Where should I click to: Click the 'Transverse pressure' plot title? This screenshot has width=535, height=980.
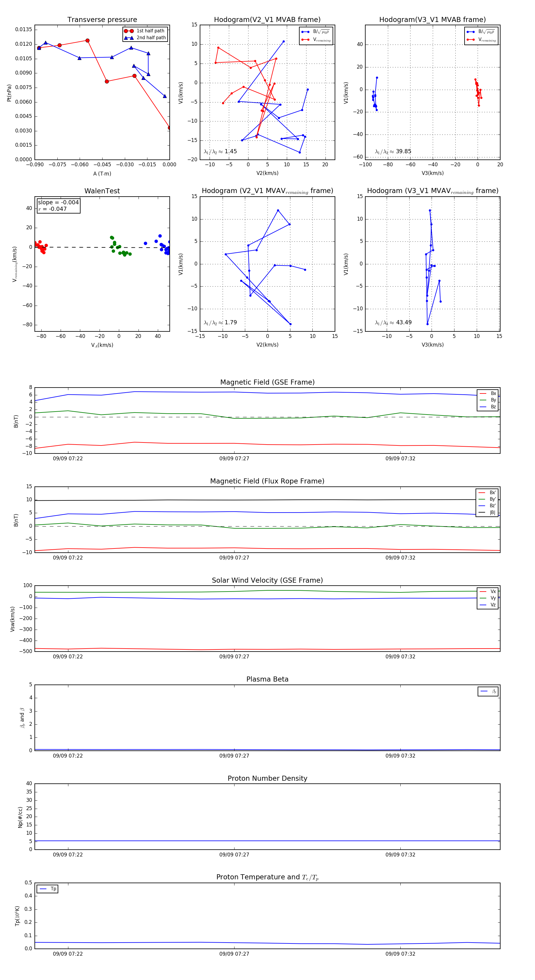tap(102, 20)
